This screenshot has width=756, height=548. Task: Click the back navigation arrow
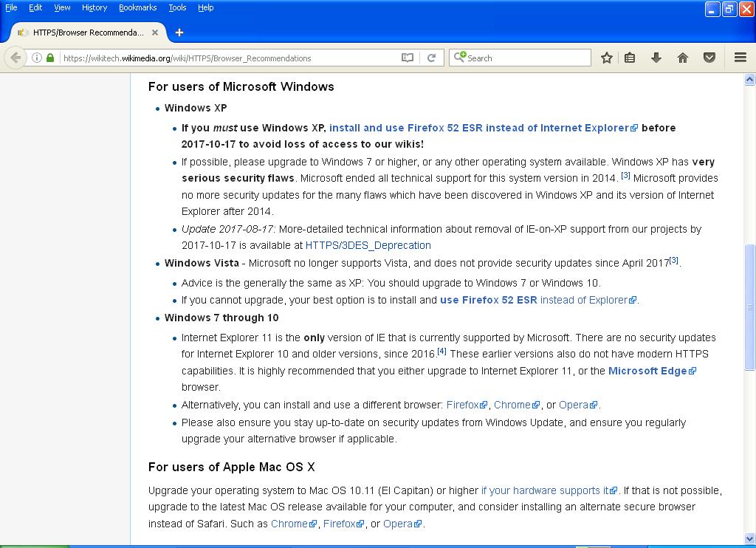click(16, 58)
